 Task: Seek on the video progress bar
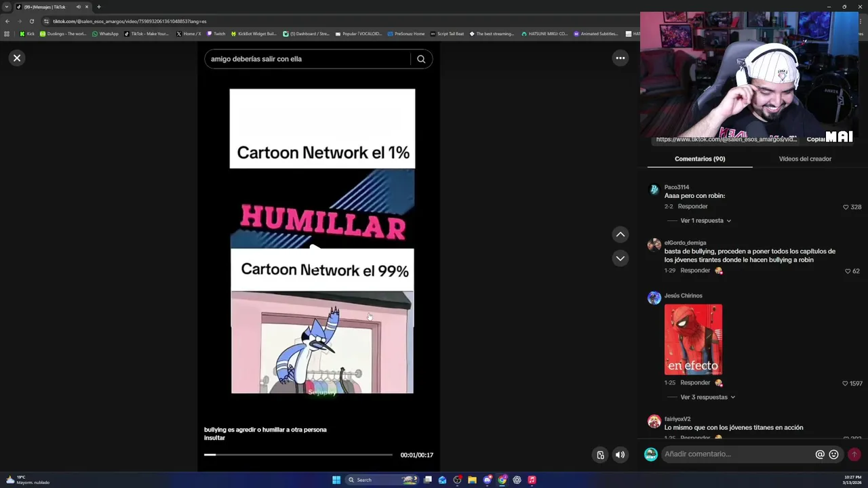(x=298, y=455)
